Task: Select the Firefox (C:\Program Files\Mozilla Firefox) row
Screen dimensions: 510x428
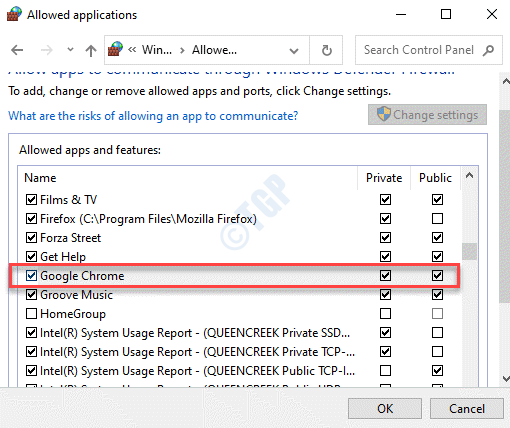Action: click(x=148, y=219)
